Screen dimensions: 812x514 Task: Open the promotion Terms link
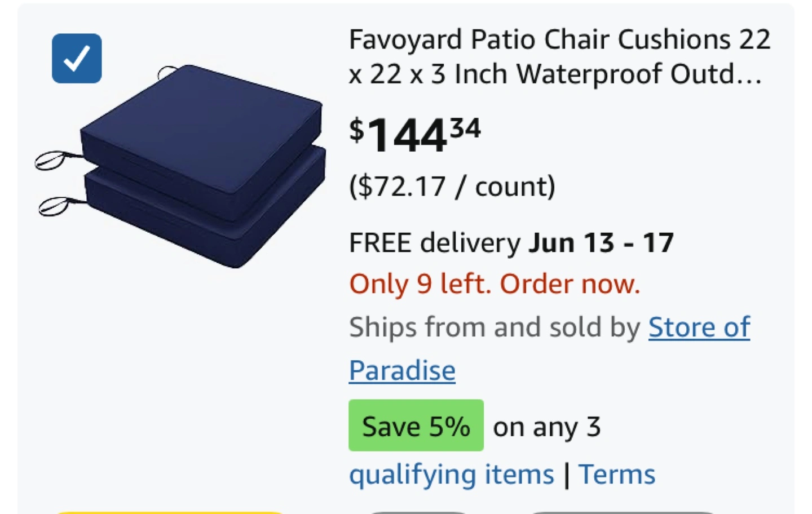[x=617, y=474]
